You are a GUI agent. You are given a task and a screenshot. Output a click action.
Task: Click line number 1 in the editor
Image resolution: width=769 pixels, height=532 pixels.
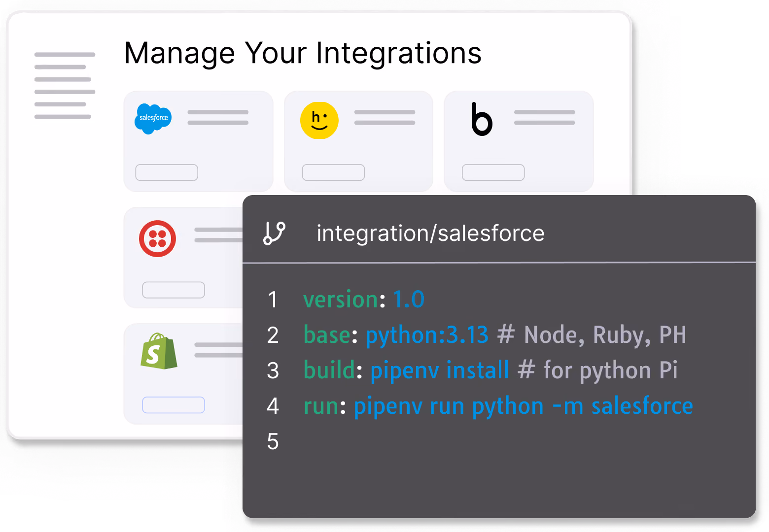(x=273, y=299)
